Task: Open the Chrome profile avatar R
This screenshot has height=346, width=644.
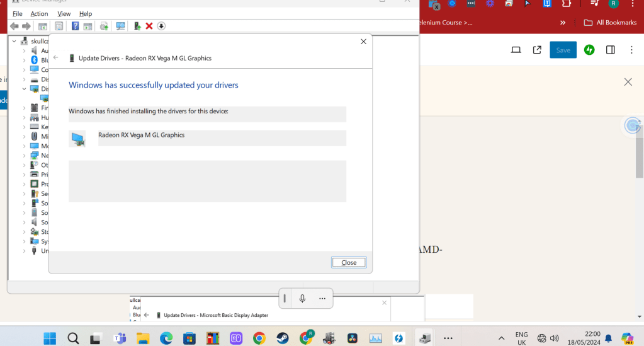Action: coord(614,4)
